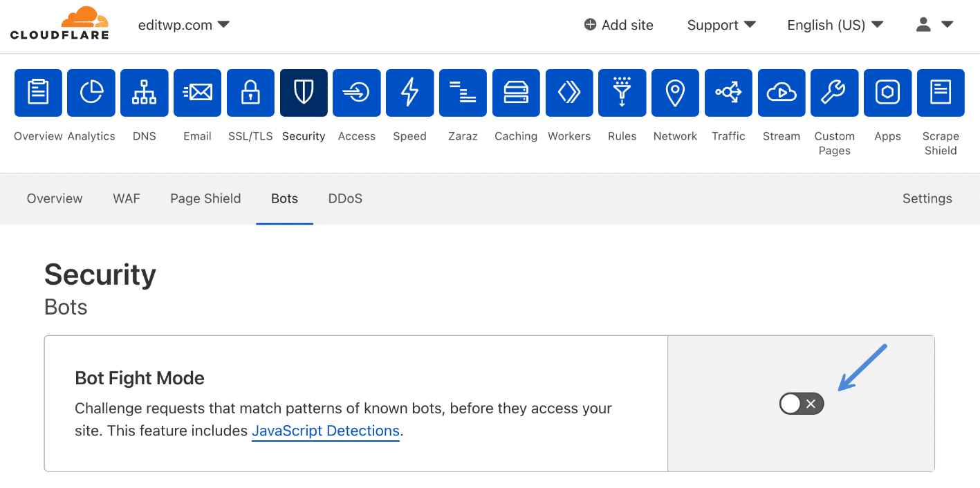The width and height of the screenshot is (980, 488).
Task: Open the Speed lightning bolt icon
Action: click(x=409, y=93)
